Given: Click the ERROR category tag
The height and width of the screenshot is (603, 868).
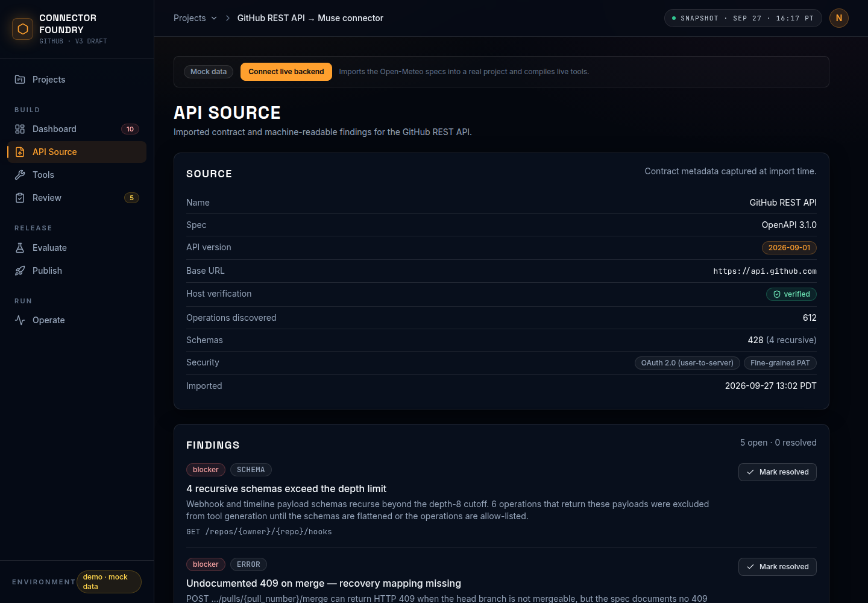Looking at the screenshot, I should [x=248, y=564].
